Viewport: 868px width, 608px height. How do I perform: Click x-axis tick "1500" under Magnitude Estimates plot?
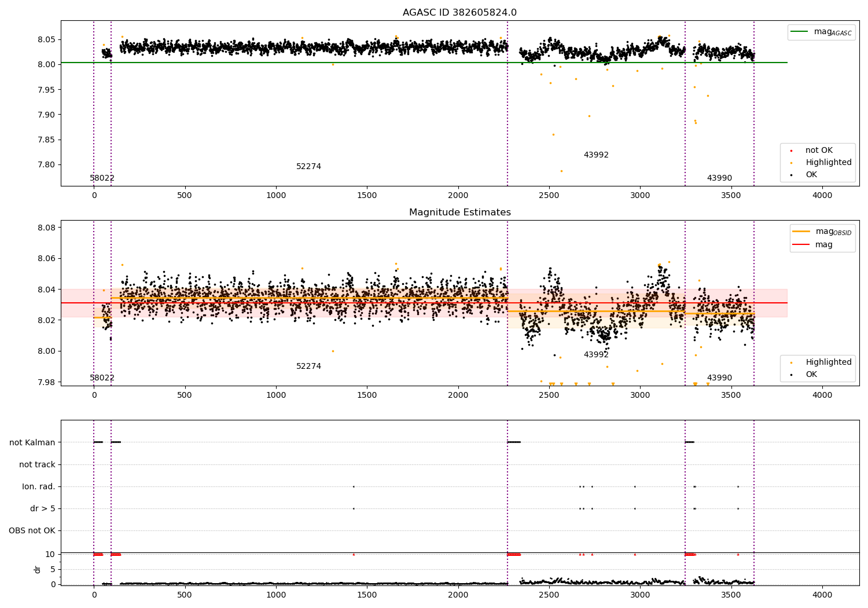point(367,395)
